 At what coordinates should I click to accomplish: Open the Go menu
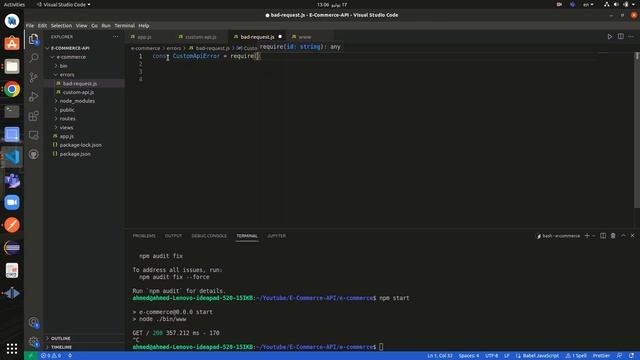point(94,26)
